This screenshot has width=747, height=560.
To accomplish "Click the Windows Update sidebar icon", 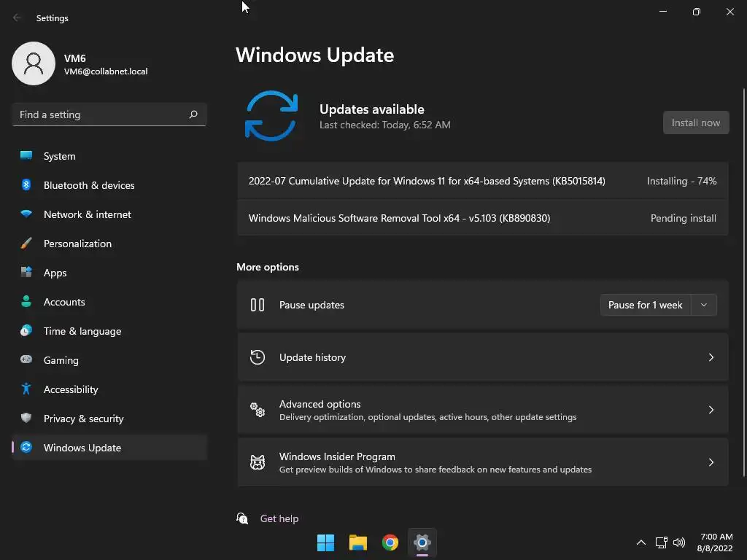I will point(26,447).
